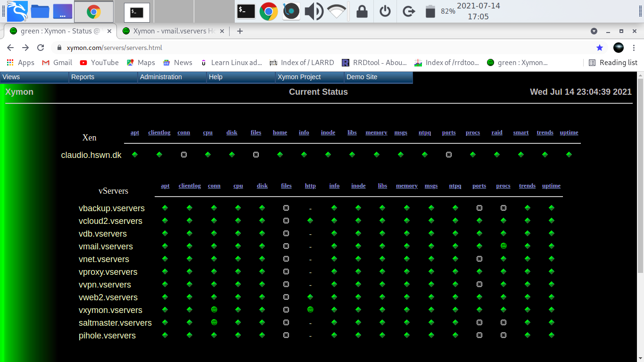Click the conn status icon for saltmaster.vservers

[214, 322]
